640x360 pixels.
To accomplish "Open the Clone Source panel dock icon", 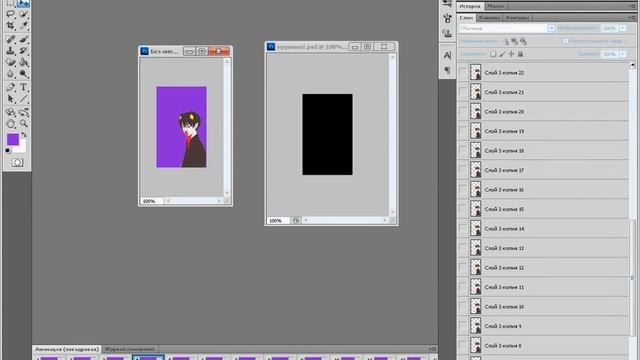I will (x=447, y=33).
